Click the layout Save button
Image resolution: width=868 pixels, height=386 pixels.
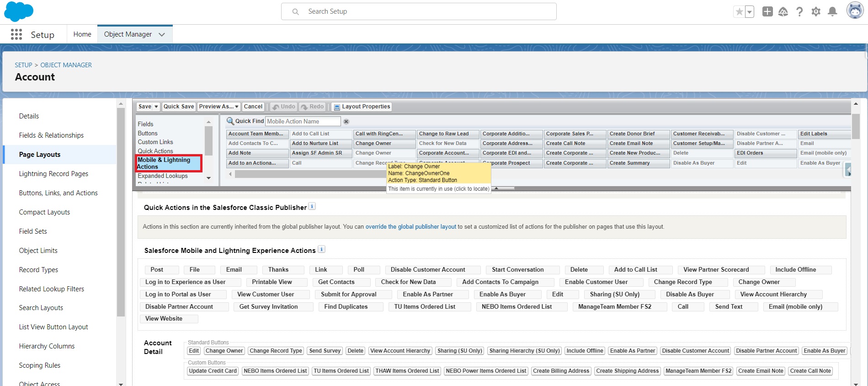[x=145, y=107]
